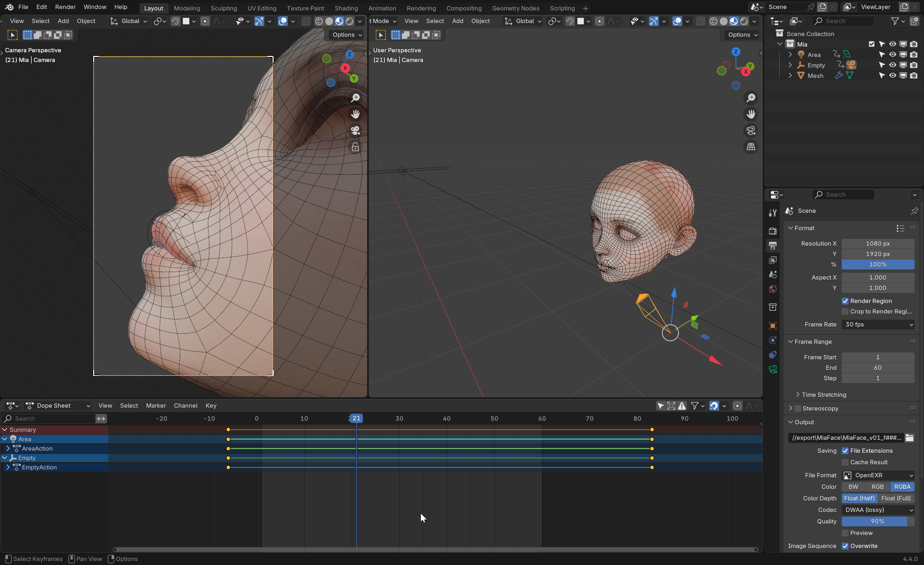This screenshot has width=924, height=565.
Task: Enable the Cache Result checkbox
Action: point(845,462)
